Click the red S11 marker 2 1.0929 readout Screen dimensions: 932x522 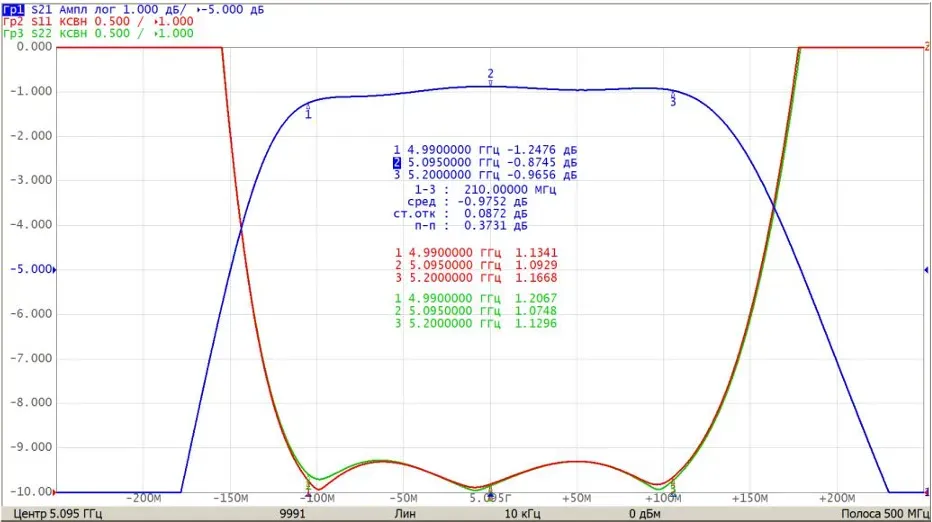[476, 265]
